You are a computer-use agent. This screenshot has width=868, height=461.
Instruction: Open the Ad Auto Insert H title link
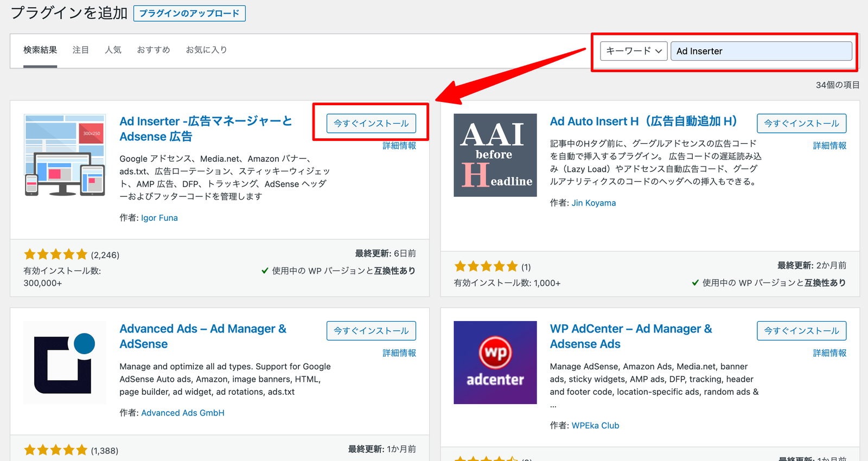(x=644, y=121)
